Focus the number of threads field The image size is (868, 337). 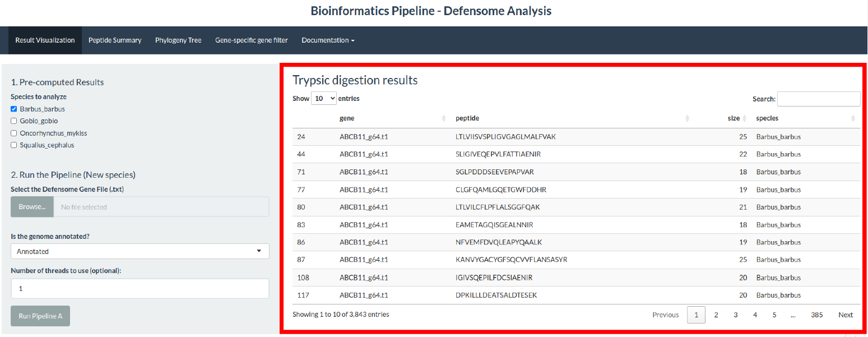(140, 289)
